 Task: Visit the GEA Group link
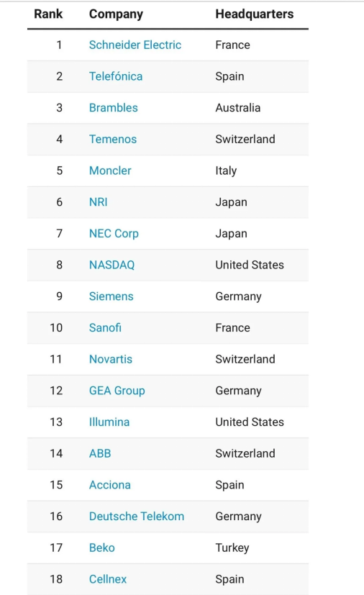coord(117,391)
